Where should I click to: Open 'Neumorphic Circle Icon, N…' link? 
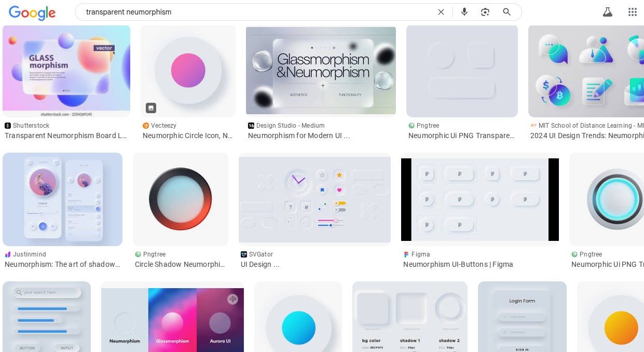[188, 136]
